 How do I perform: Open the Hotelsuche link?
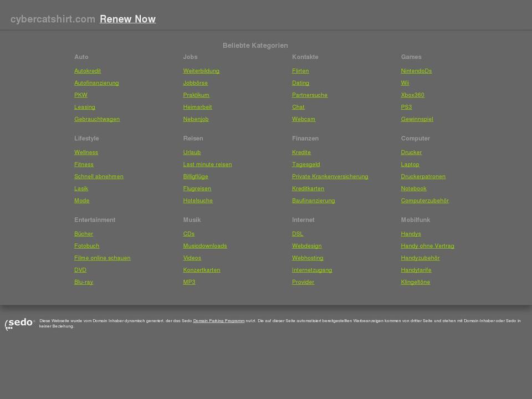tap(198, 201)
